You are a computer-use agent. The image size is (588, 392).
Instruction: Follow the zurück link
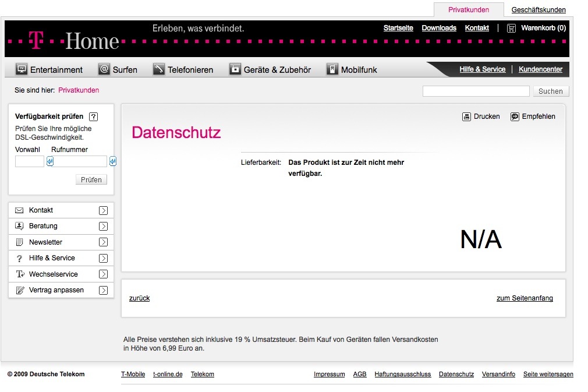point(139,298)
